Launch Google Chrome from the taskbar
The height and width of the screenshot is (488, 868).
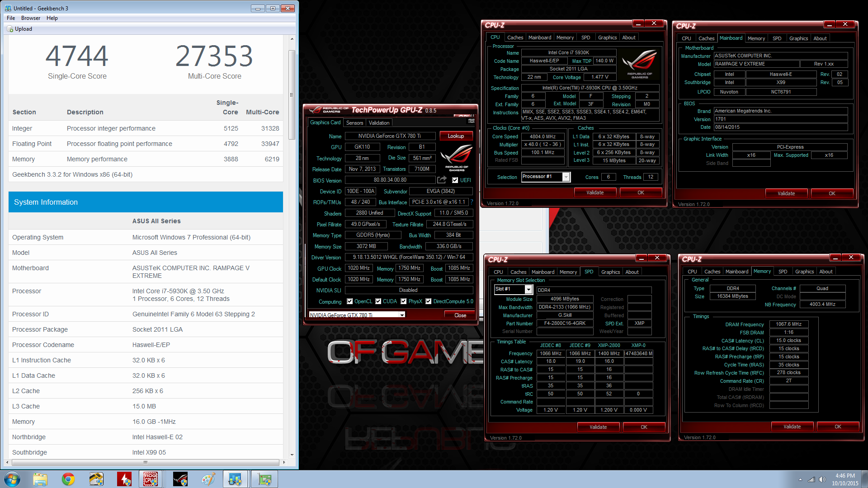click(68, 479)
